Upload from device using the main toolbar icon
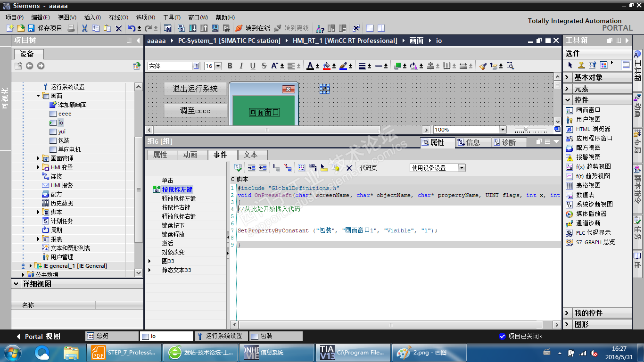This screenshot has height=362, width=644. pos(204,28)
